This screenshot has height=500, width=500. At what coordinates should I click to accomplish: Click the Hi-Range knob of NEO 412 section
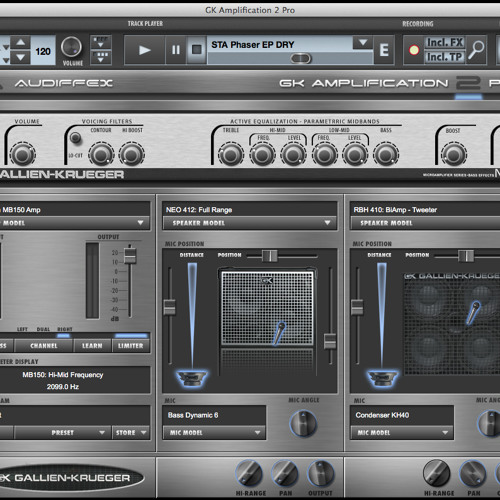tap(249, 474)
